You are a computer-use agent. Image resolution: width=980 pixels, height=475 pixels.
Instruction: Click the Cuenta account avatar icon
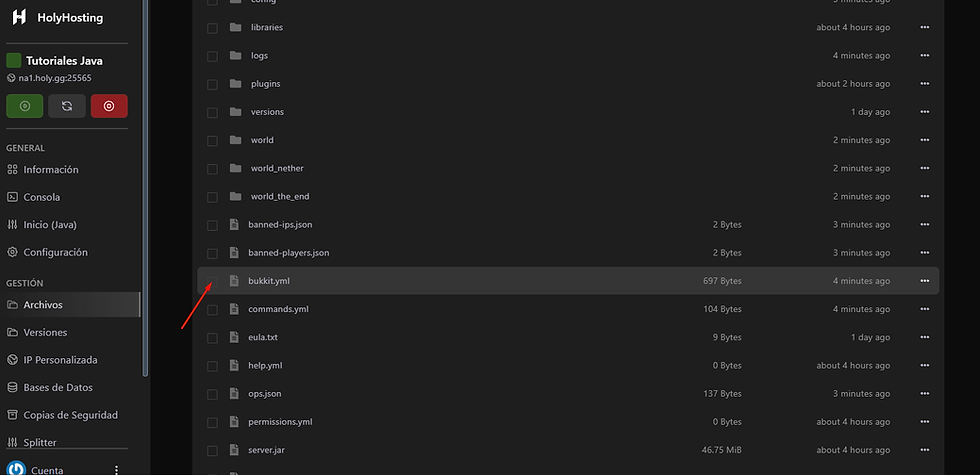point(17,469)
